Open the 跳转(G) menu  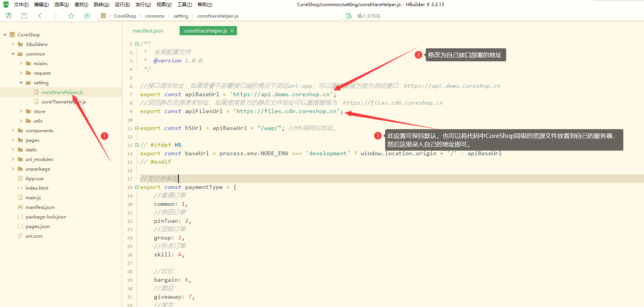tap(101, 5)
